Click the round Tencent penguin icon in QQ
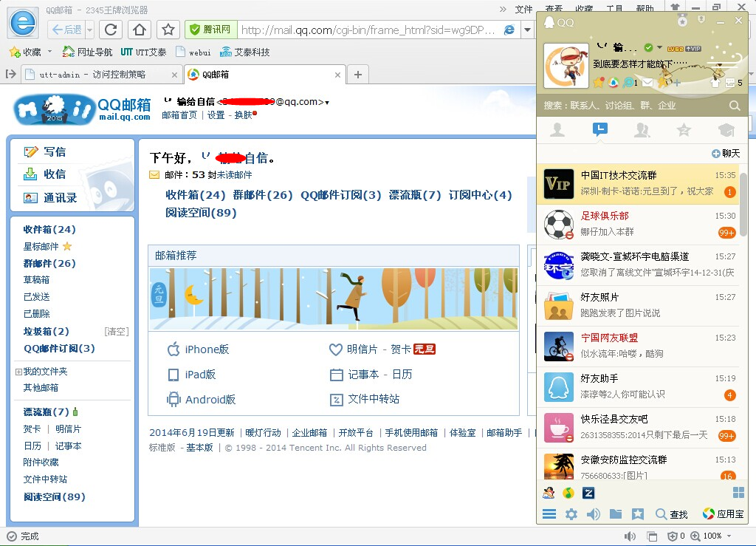 coord(614,83)
